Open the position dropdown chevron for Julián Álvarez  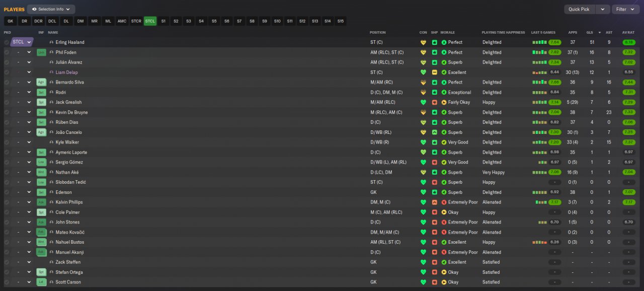(x=29, y=62)
